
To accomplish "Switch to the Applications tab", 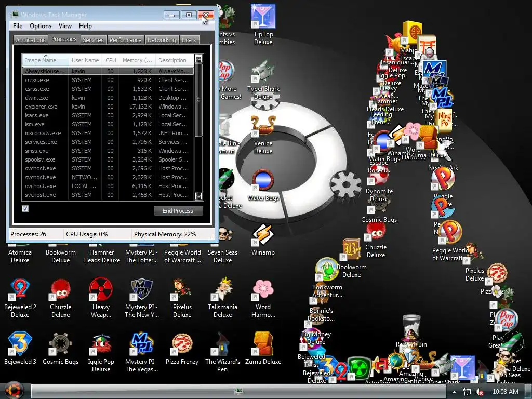I will 31,39.
